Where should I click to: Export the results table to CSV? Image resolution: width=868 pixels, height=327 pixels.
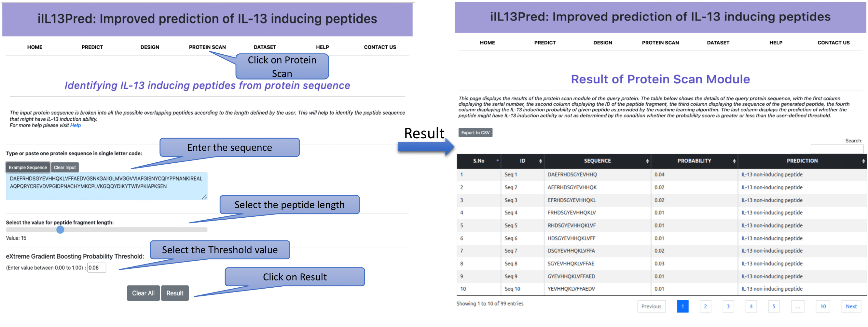[475, 133]
